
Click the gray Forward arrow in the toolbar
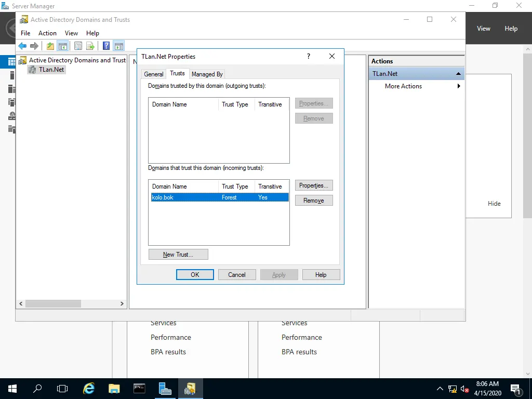[x=34, y=46]
